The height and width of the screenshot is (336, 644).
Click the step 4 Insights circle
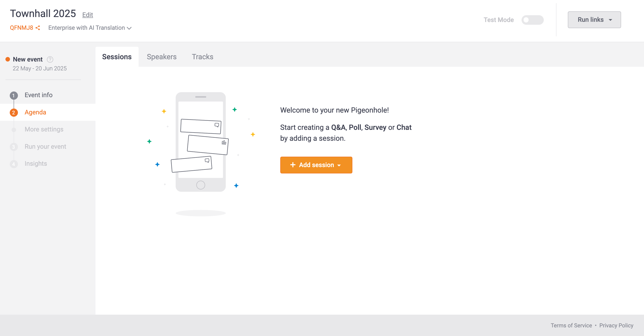click(14, 164)
